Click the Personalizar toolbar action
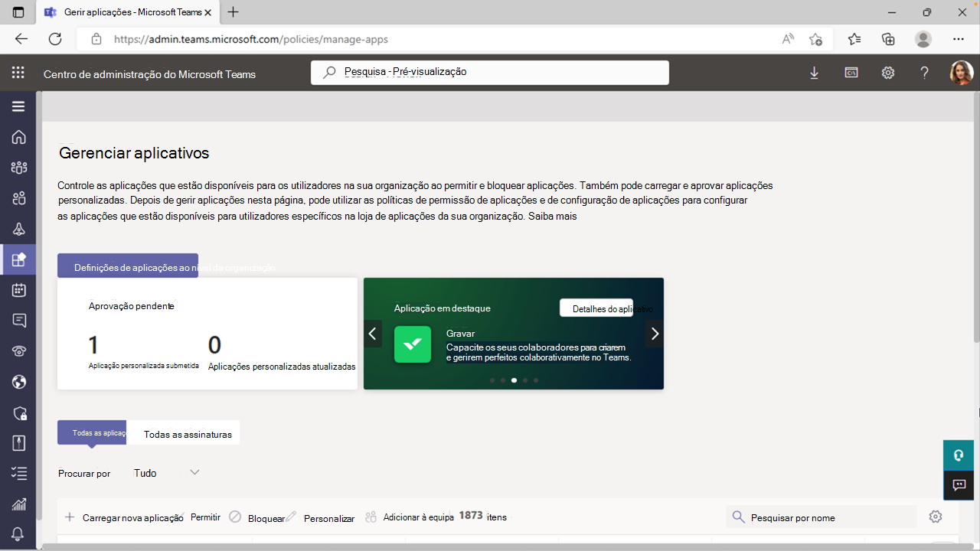 328,518
